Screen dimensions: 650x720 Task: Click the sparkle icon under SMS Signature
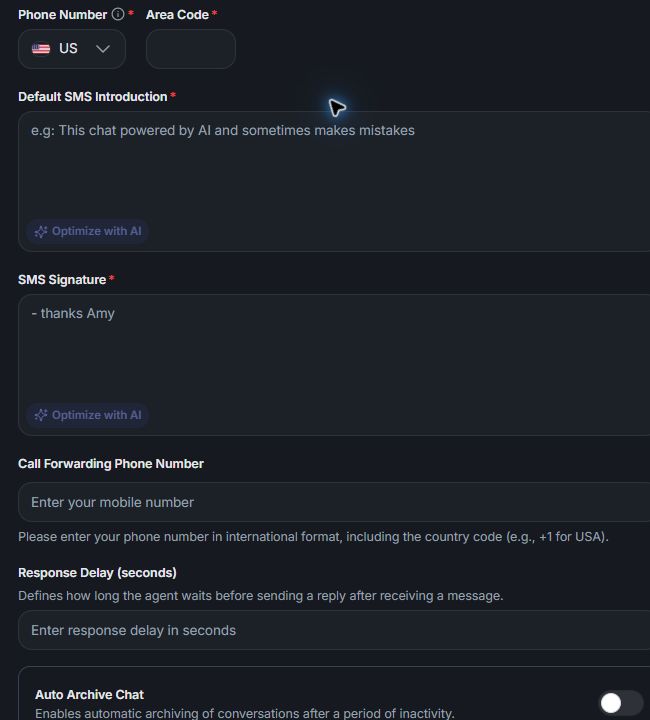click(x=41, y=415)
